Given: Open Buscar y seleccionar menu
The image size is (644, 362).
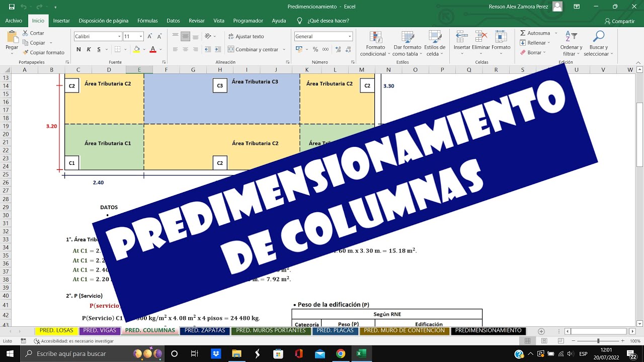Looking at the screenshot, I should coord(598,44).
